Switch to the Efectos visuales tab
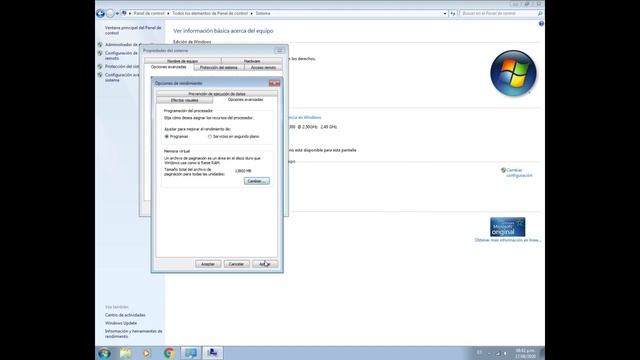 (184, 100)
